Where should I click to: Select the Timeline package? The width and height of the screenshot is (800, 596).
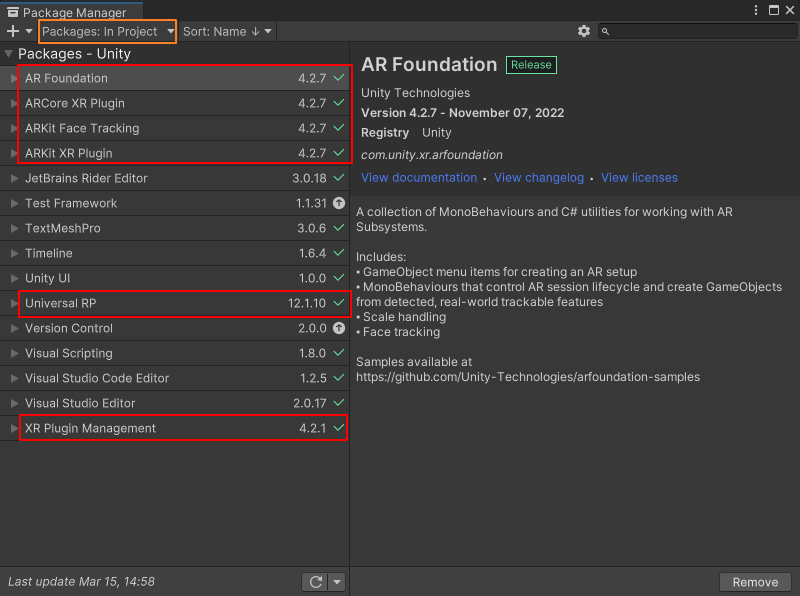tap(174, 253)
